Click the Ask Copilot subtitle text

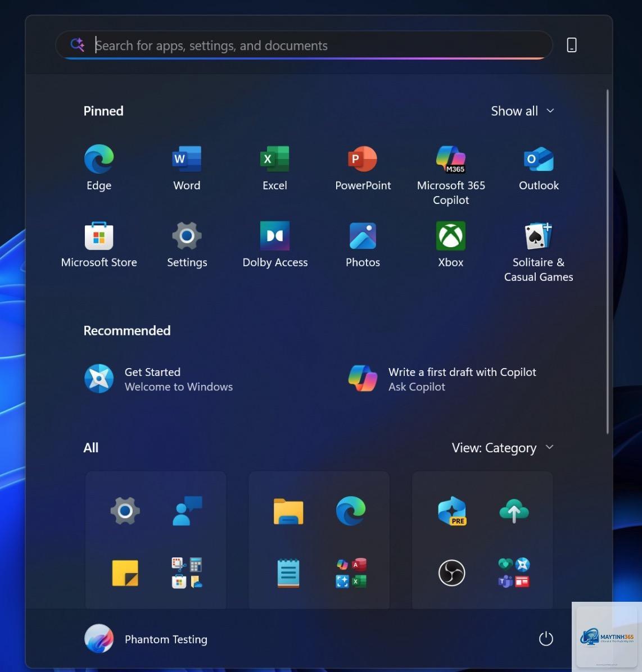tap(417, 387)
